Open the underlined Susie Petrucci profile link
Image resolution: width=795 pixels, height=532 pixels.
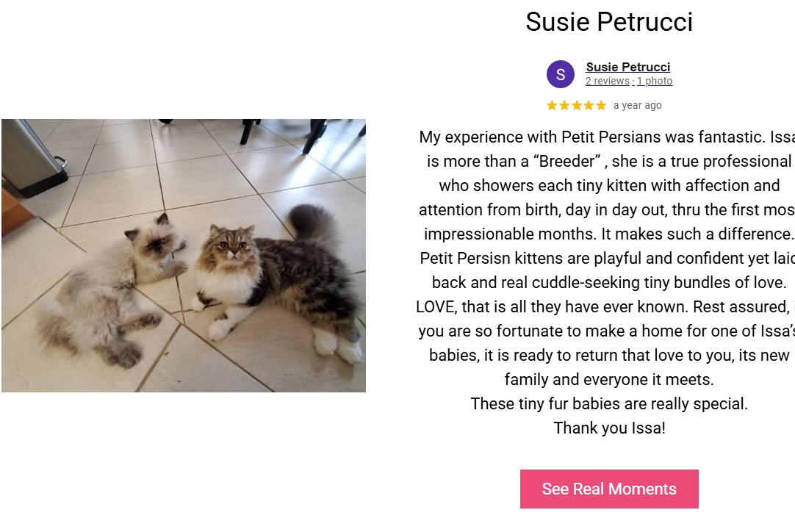click(x=627, y=67)
